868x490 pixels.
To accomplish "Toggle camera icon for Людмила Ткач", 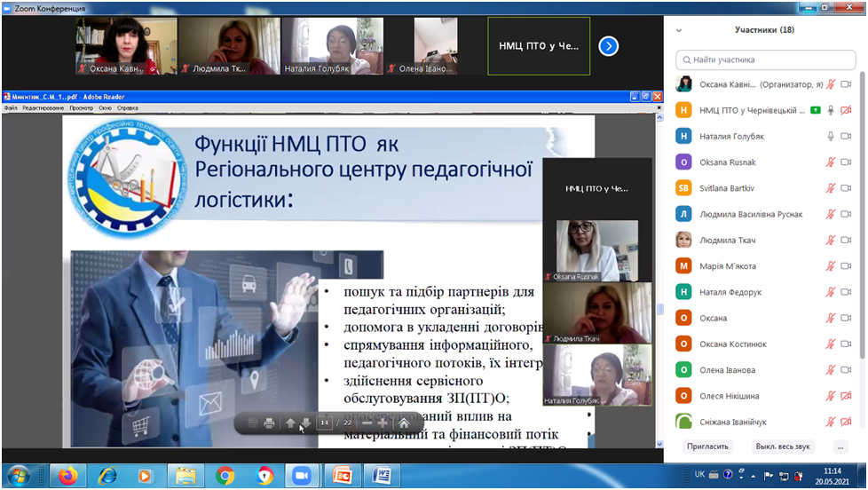I will [846, 241].
